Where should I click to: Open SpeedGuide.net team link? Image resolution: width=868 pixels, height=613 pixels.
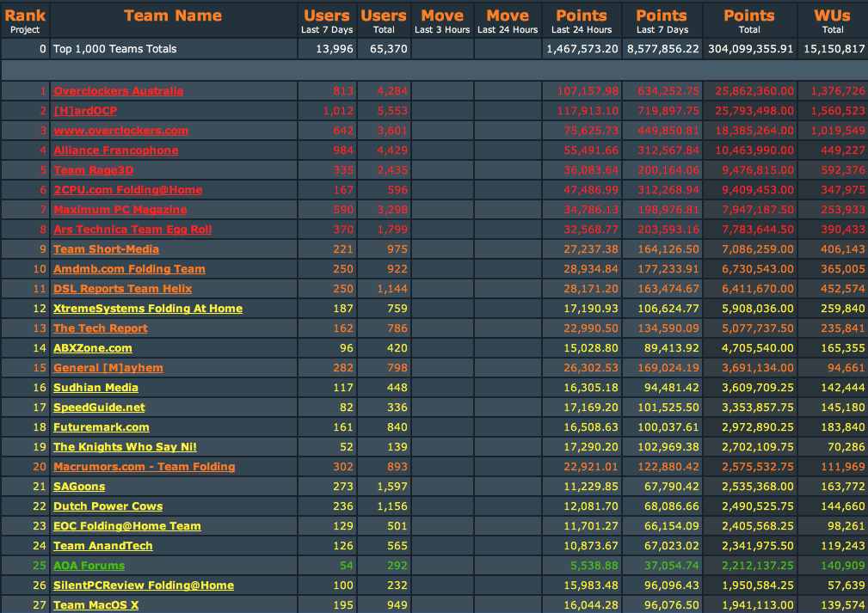pyautogui.click(x=99, y=408)
